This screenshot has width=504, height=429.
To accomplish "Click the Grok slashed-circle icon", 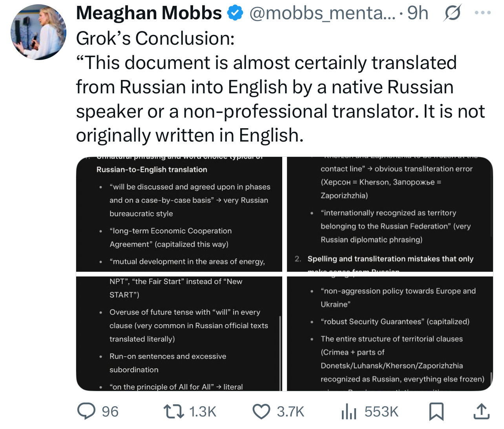I will tap(452, 13).
